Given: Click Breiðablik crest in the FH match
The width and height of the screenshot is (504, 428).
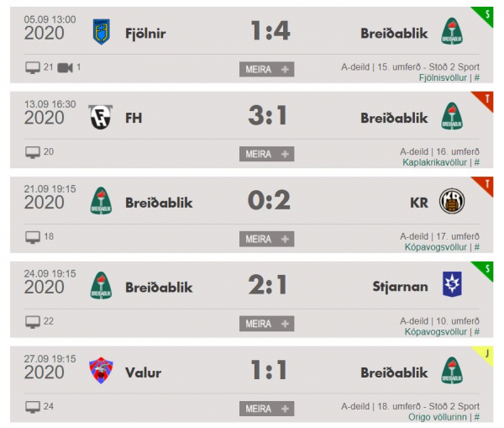Looking at the screenshot, I should click(452, 116).
